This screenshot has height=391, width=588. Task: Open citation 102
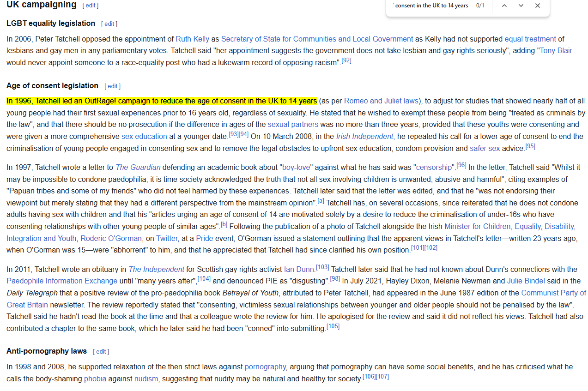pos(430,248)
